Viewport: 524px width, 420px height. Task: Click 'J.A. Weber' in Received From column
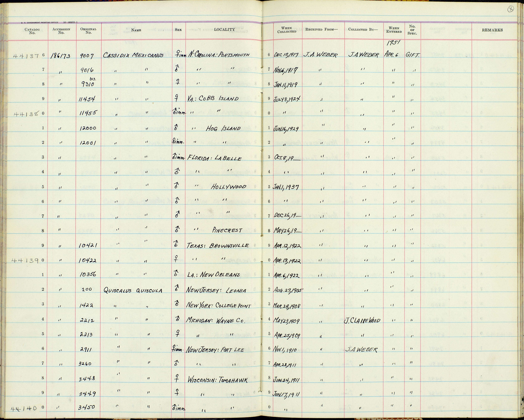coord(321,55)
